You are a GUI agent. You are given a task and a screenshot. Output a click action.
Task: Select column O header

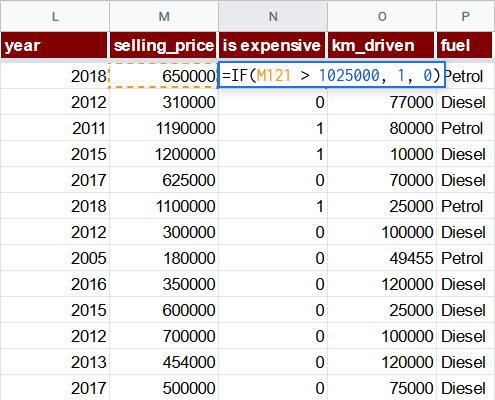click(x=382, y=16)
